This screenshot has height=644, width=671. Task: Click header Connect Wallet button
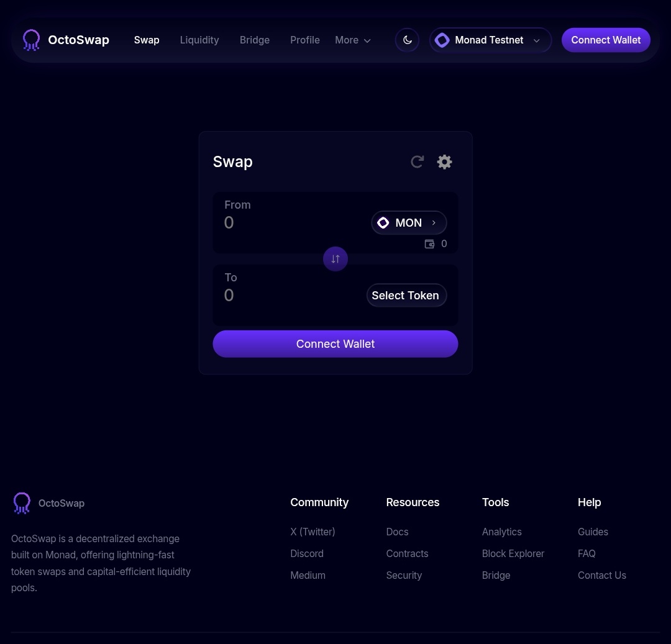[x=606, y=40]
